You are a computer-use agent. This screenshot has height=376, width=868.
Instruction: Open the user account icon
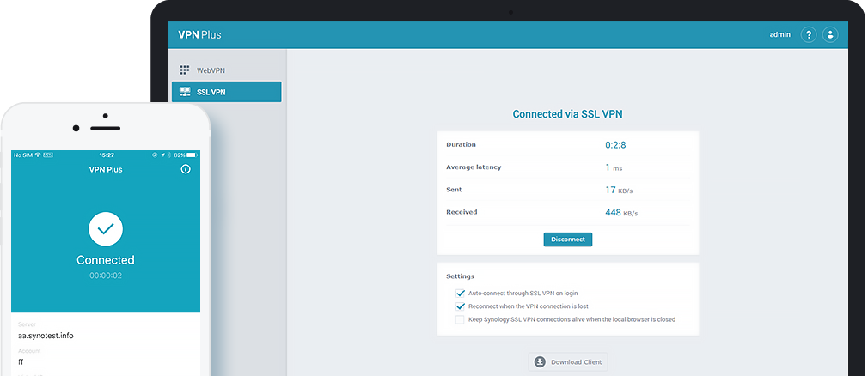tap(830, 35)
